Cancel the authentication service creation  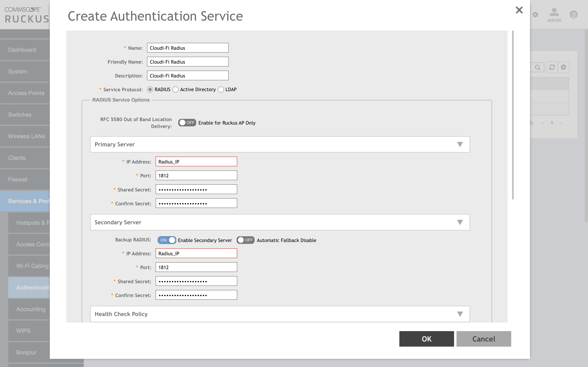[484, 339]
